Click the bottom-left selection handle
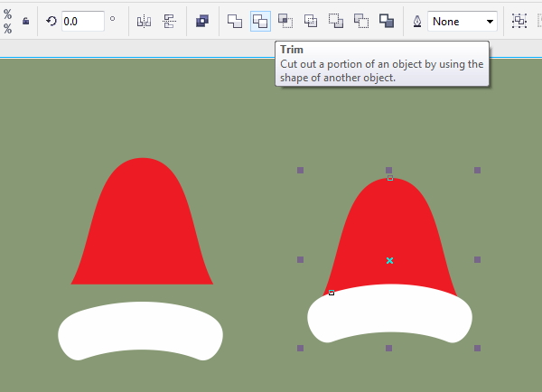 tap(301, 348)
